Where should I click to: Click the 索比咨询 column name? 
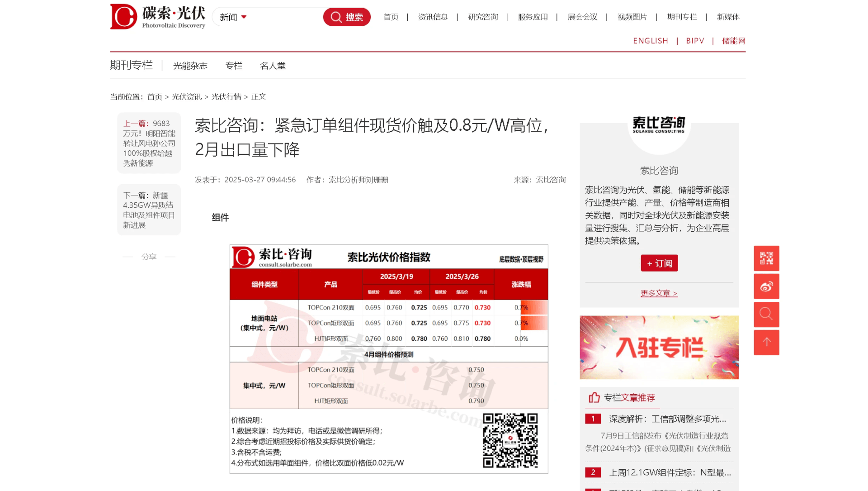[659, 171]
